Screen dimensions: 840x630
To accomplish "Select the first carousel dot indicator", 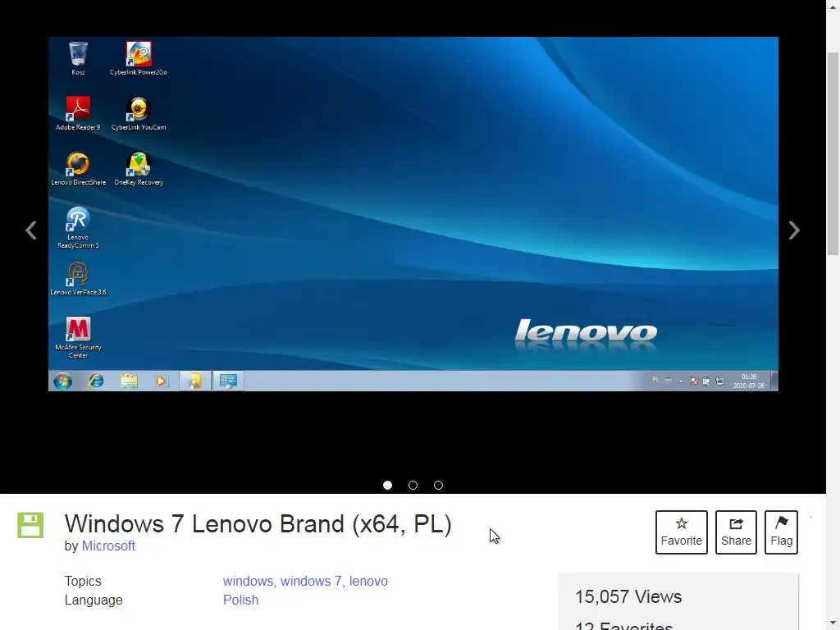I will pyautogui.click(x=388, y=486).
